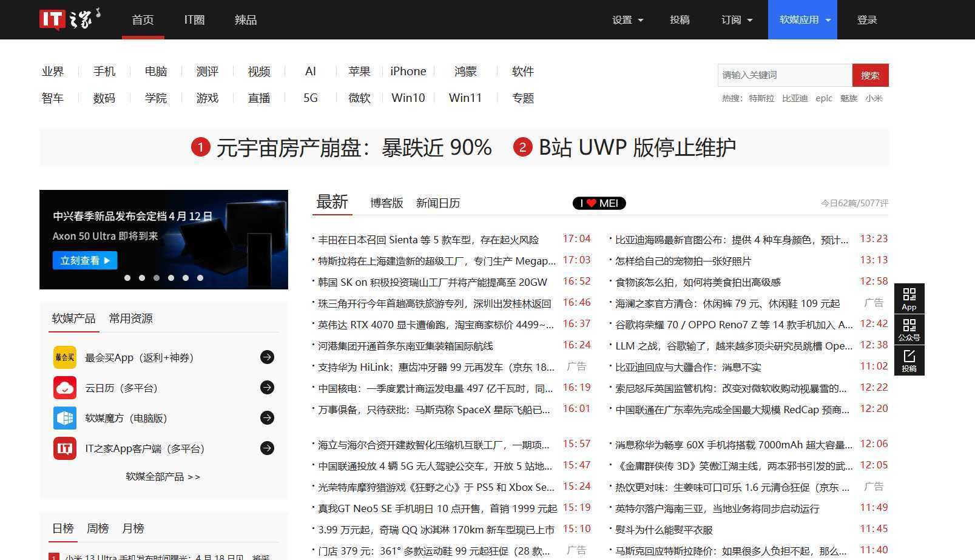Click arrow next to 最会买App
This screenshot has width=975, height=560.
tap(267, 357)
